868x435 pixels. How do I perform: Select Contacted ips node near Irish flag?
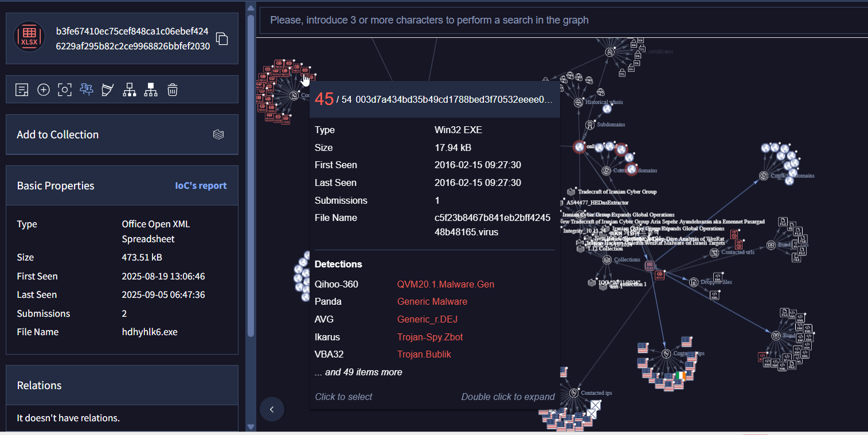tap(666, 354)
